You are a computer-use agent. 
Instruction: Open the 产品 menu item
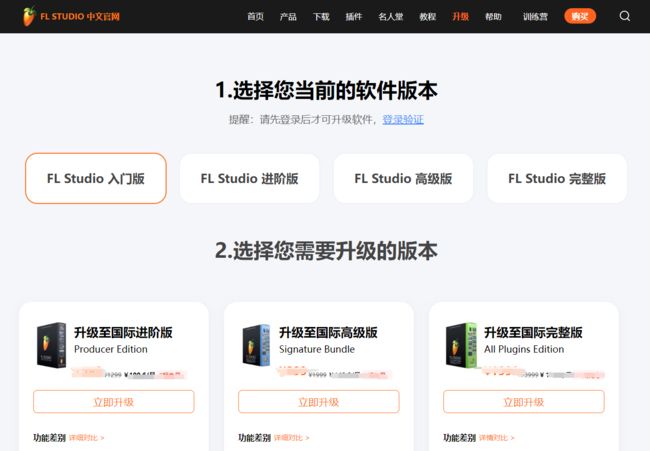point(288,17)
